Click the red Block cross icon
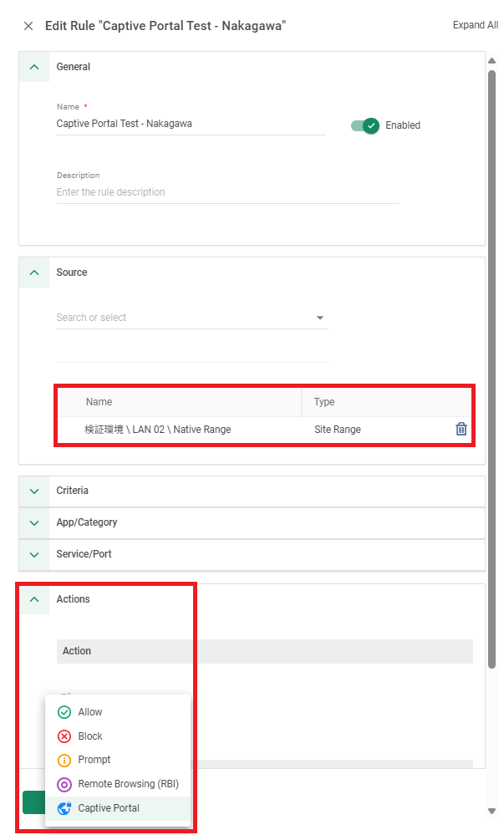 coord(64,736)
